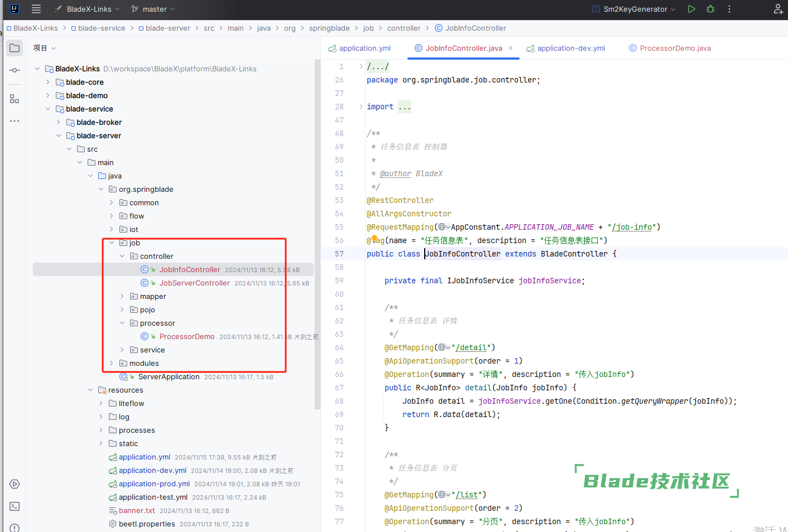
Task: Expand the blade-demo module
Action: [48, 95]
